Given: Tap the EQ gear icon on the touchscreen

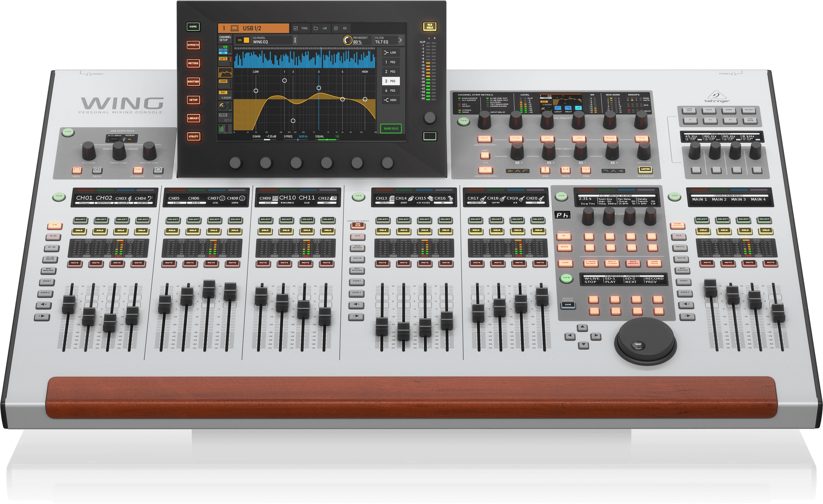Looking at the screenshot, I should click(x=336, y=28).
